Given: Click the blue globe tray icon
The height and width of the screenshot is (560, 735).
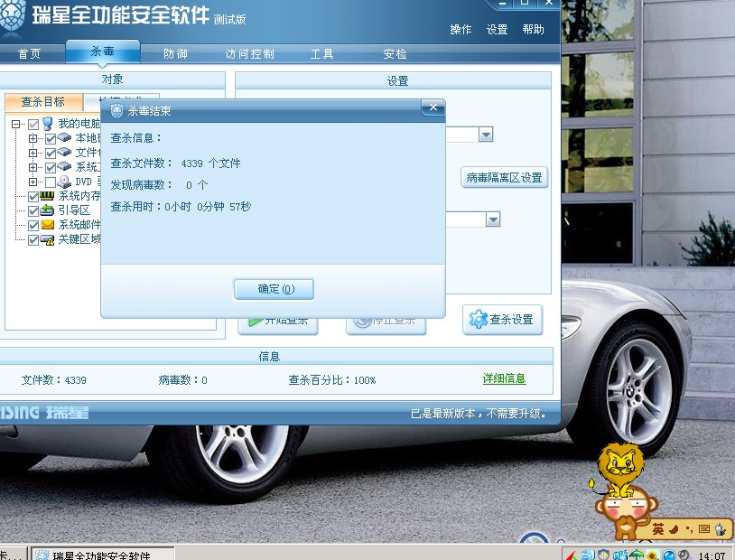Looking at the screenshot, I should click(668, 555).
